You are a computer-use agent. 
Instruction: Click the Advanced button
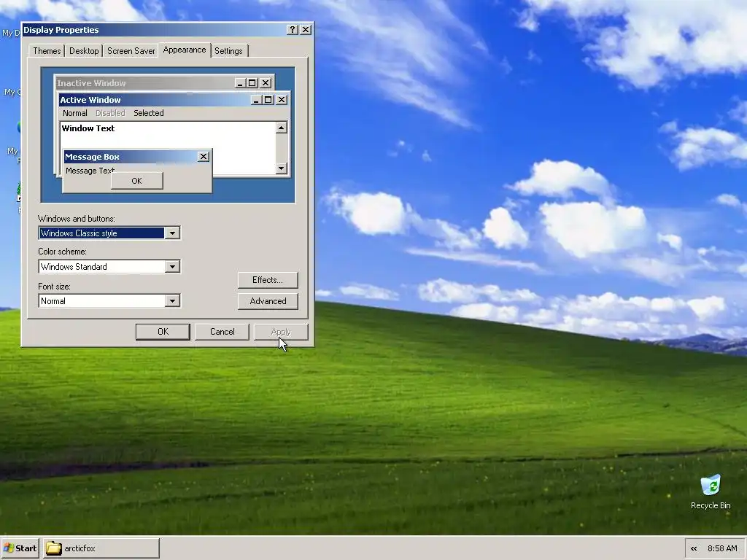pos(268,301)
